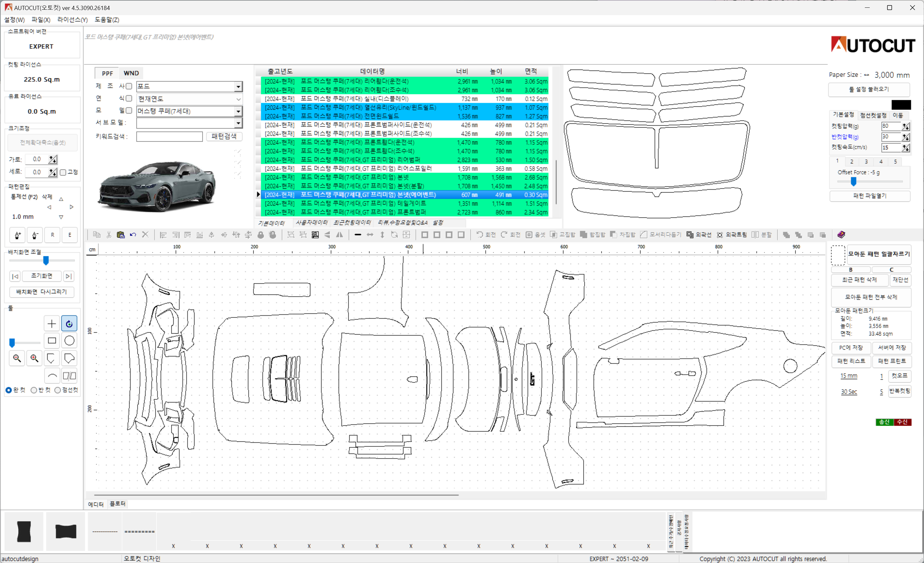The width and height of the screenshot is (924, 563).
Task: Click the 외곽트림 outline trim tool
Action: [731, 235]
